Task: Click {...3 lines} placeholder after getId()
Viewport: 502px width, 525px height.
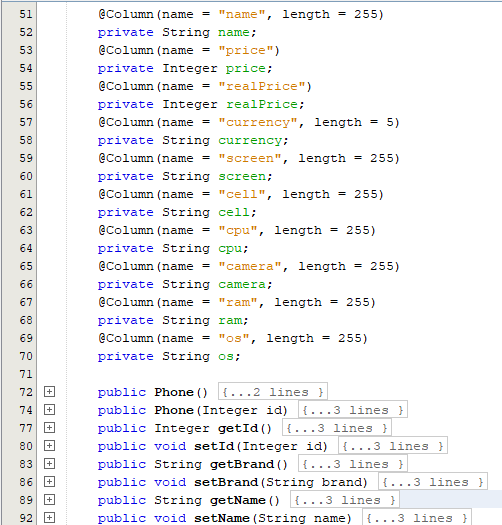Action: pos(337,428)
